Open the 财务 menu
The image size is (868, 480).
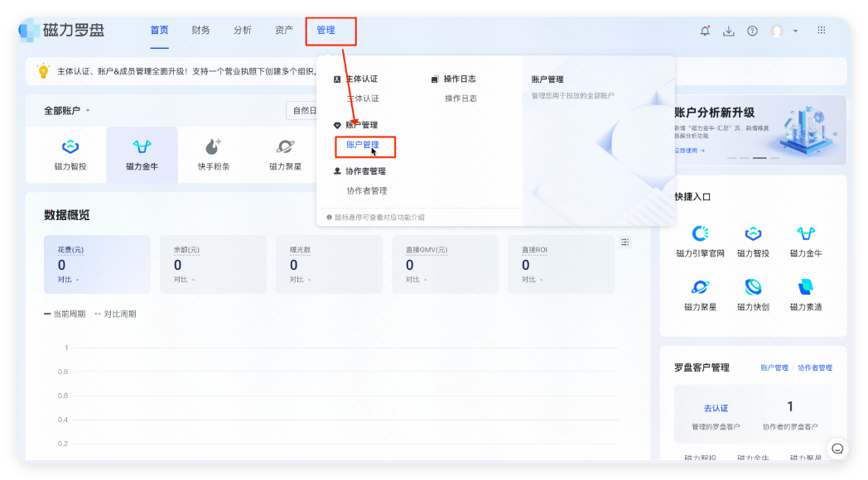click(201, 30)
